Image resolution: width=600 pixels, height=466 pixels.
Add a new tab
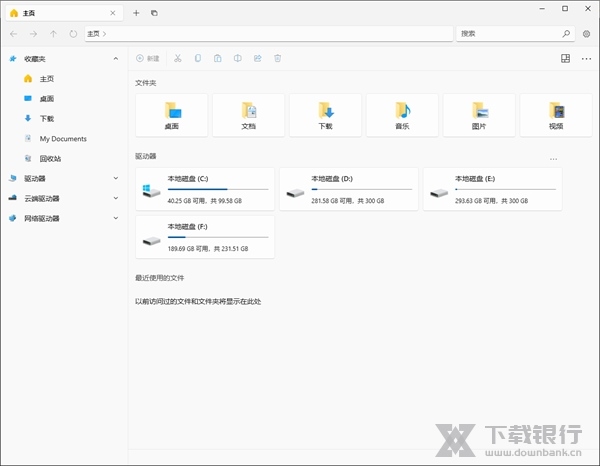pyautogui.click(x=136, y=13)
